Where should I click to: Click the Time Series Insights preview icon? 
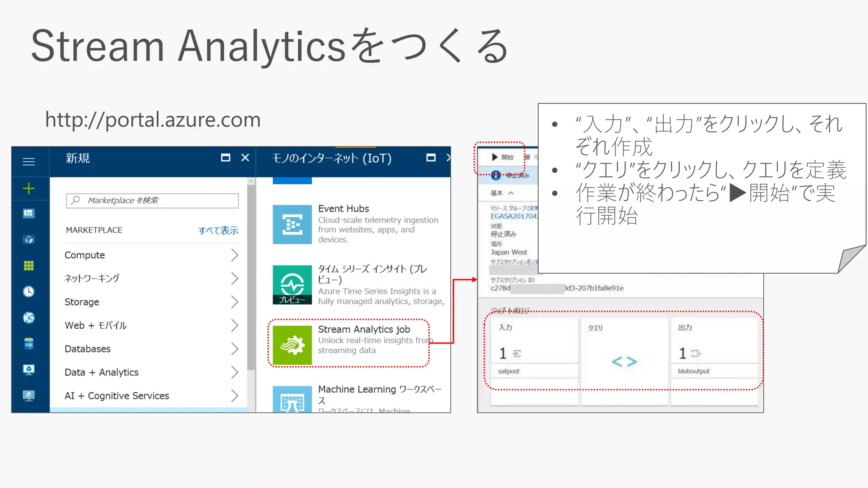point(292,285)
